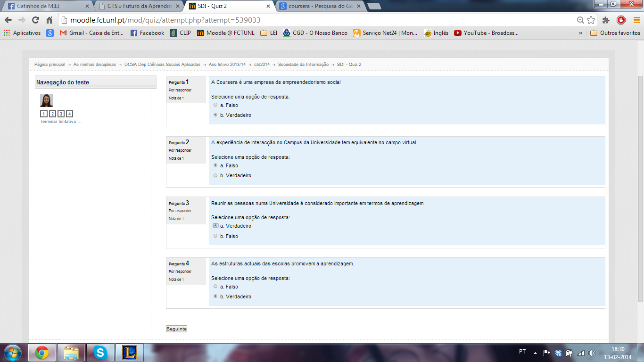
Task: Click the browser reload icon
Action: pos(35,20)
